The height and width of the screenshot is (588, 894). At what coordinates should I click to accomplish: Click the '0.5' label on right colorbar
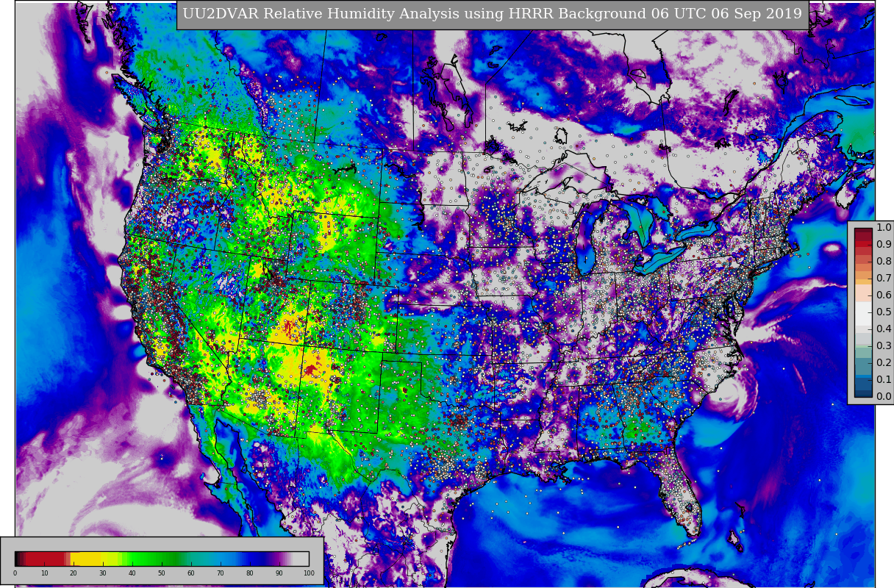pos(884,312)
